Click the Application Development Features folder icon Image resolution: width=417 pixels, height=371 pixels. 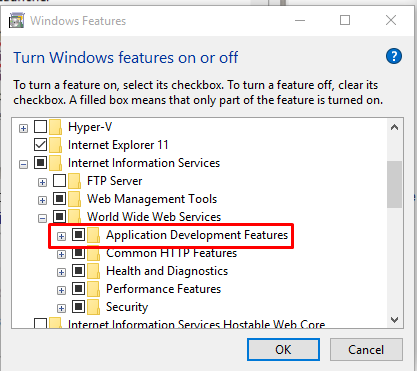click(x=94, y=235)
